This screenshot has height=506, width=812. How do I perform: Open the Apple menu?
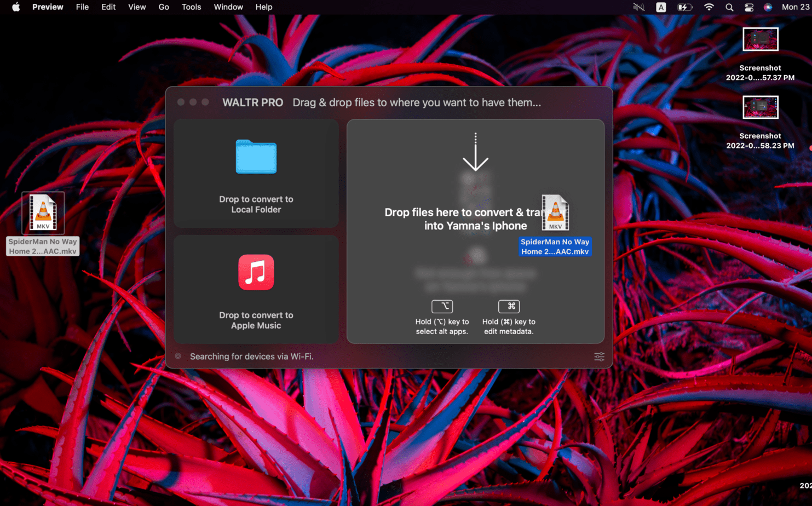click(16, 7)
